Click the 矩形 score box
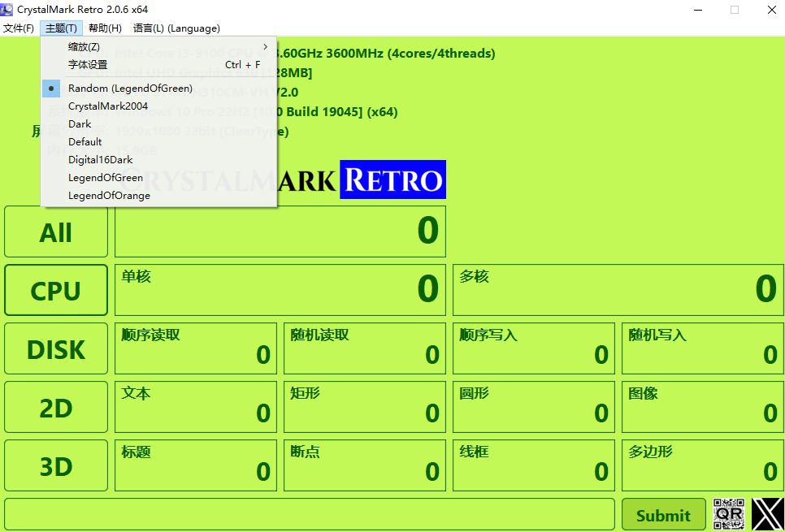 click(x=365, y=408)
